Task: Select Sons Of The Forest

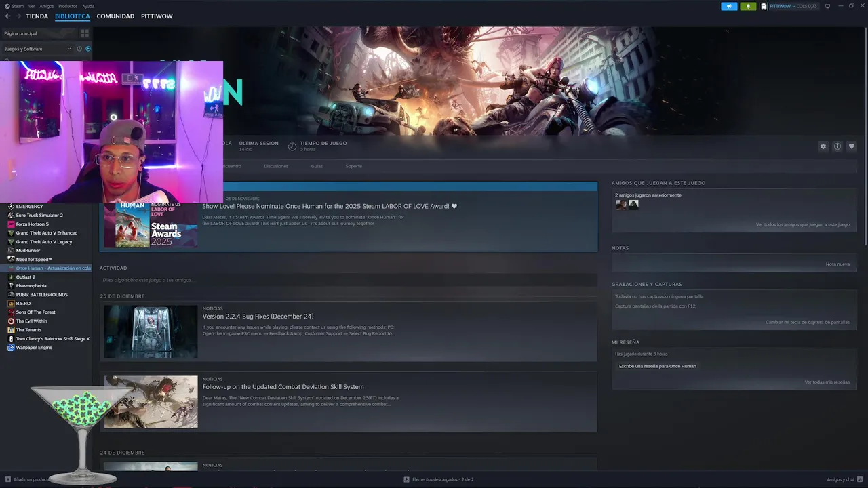Action: 36,312
